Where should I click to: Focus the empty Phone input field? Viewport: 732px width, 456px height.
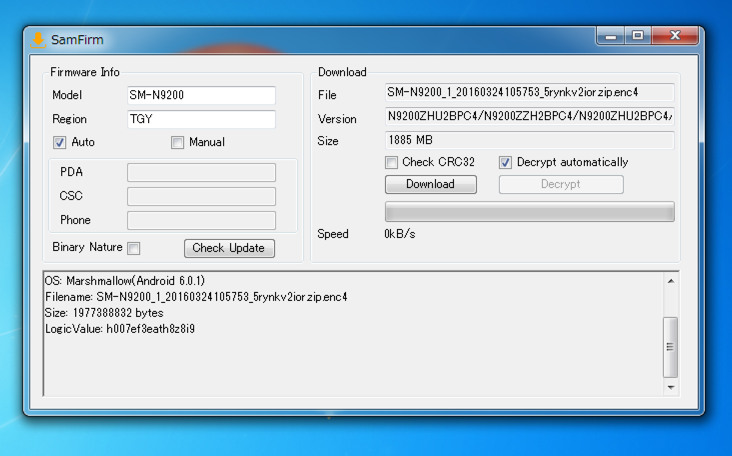click(x=201, y=220)
